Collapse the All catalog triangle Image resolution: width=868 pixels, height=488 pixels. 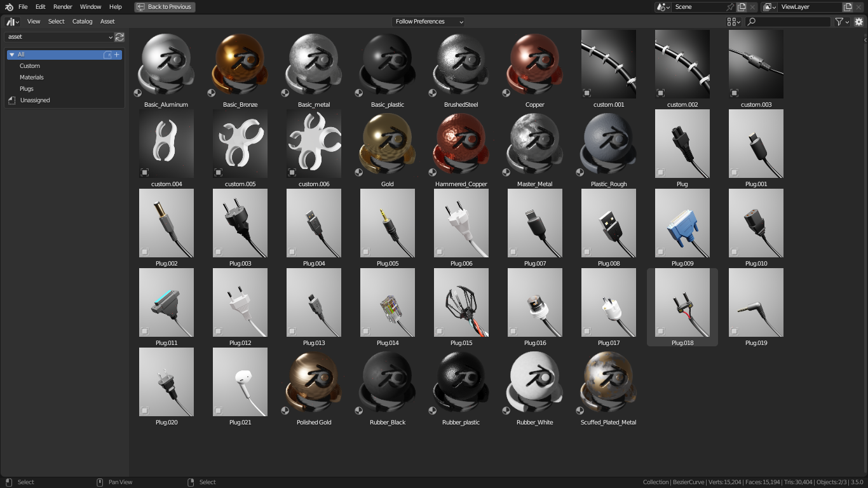11,55
